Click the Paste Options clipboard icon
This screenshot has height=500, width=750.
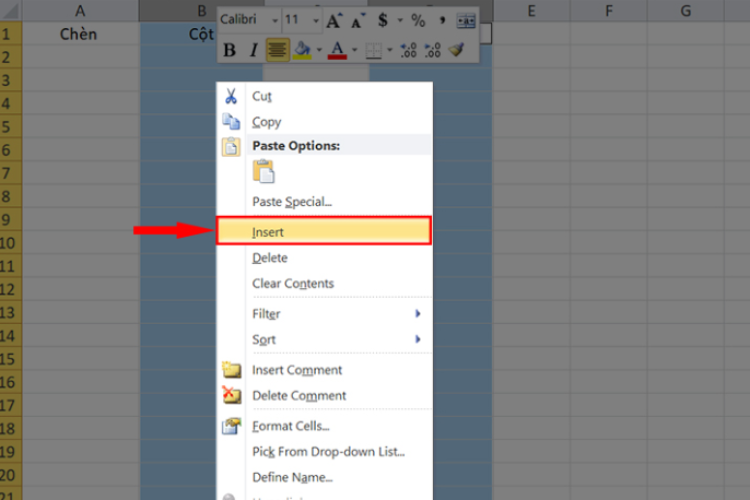[x=231, y=147]
